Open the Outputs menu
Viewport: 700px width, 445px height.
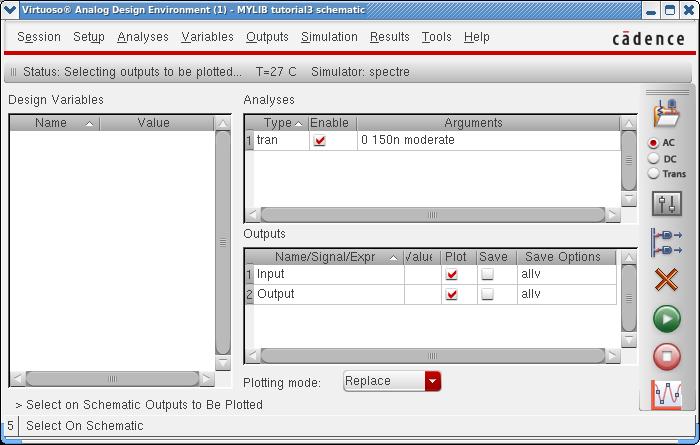click(267, 37)
